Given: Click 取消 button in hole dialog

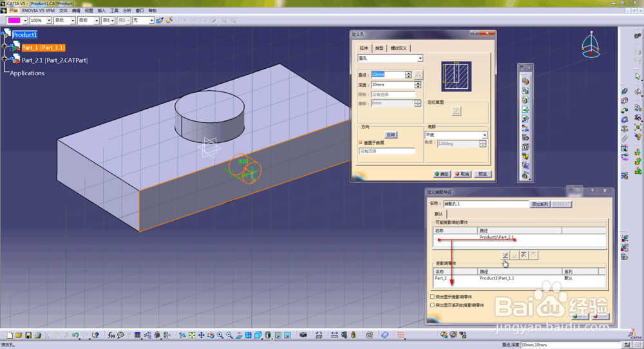Looking at the screenshot, I should click(x=462, y=174).
